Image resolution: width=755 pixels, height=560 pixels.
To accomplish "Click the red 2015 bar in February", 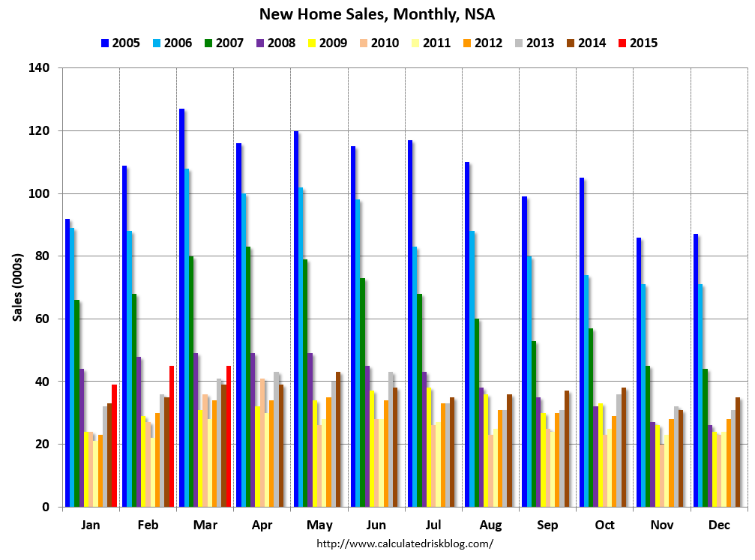I will point(172,436).
